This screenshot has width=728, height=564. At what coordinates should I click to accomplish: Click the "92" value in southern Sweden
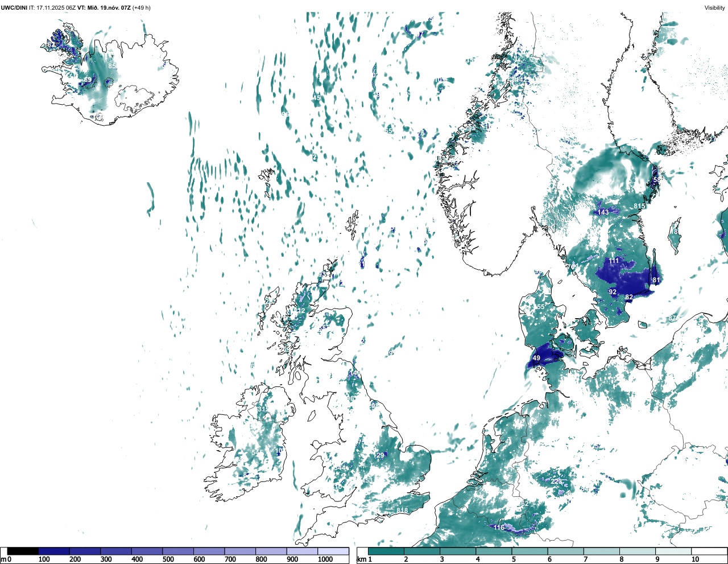pos(613,292)
